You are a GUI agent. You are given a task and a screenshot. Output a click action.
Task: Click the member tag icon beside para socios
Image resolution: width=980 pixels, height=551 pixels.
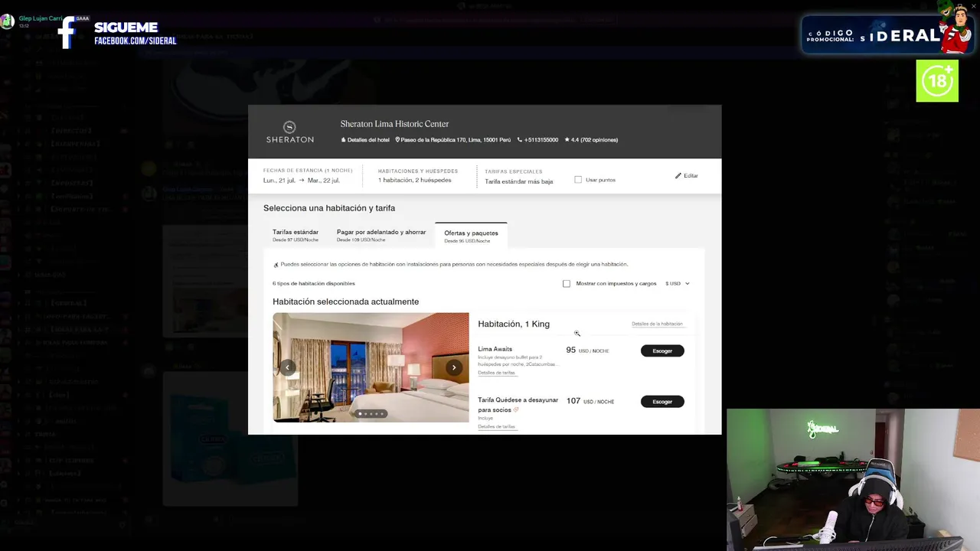coord(516,410)
